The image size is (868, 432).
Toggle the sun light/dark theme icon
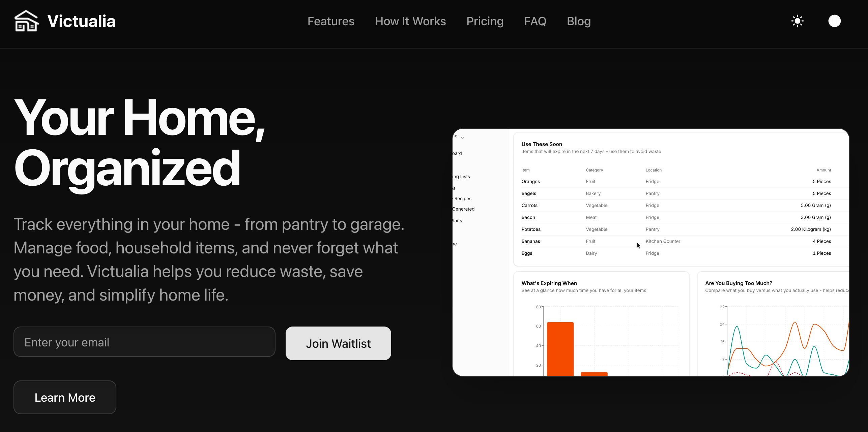[x=797, y=21]
